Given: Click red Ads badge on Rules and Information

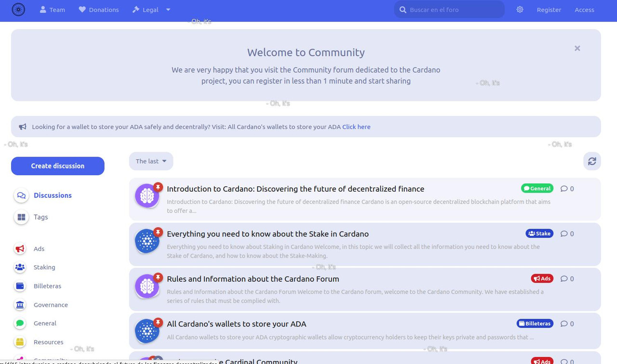Looking at the screenshot, I should tap(542, 278).
